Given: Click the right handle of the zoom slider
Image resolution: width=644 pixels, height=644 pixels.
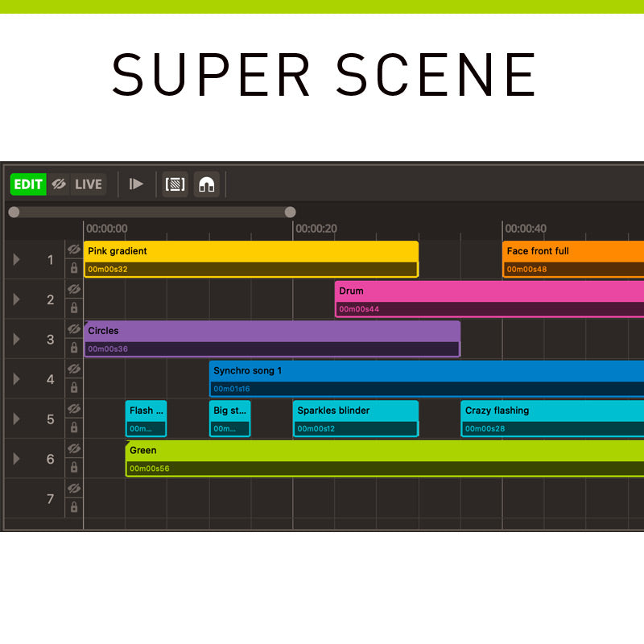Looking at the screenshot, I should pos(290,213).
